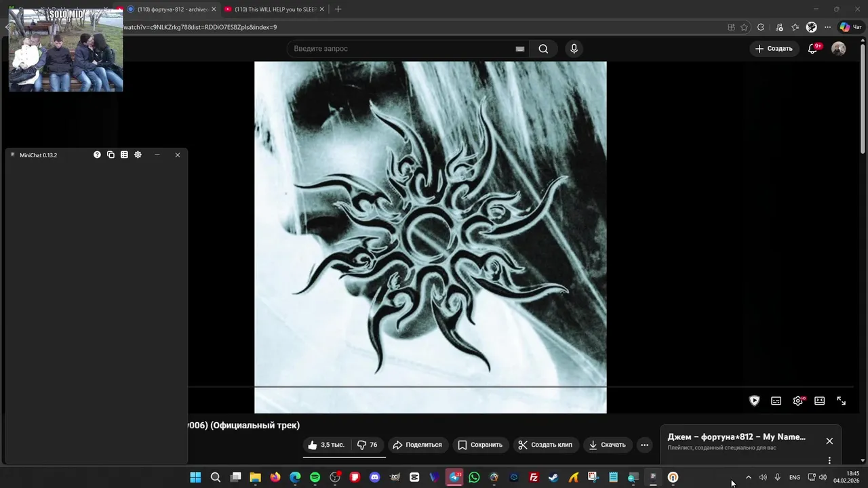Open a new browser tab

pos(338,9)
